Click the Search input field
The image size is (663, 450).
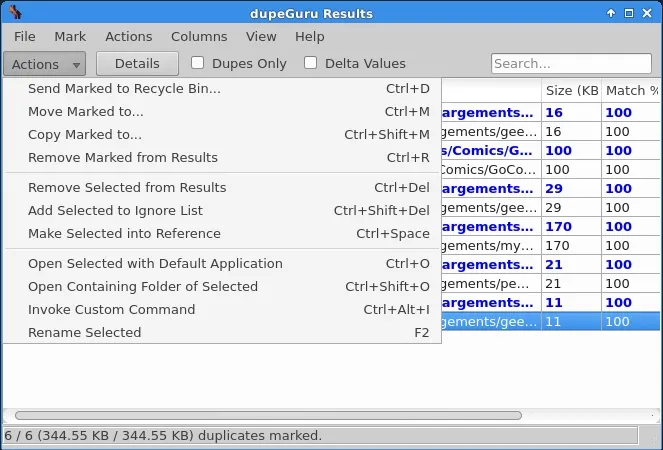(x=572, y=64)
